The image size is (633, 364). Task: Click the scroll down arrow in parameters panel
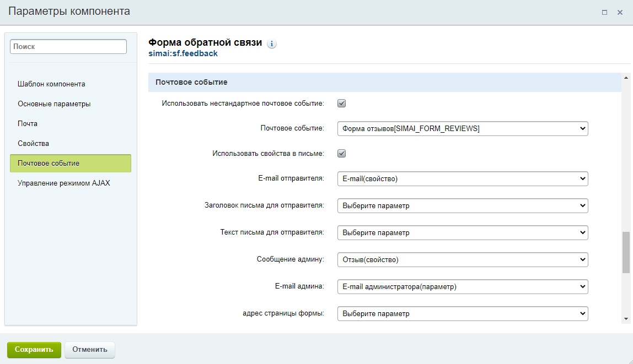tap(625, 318)
